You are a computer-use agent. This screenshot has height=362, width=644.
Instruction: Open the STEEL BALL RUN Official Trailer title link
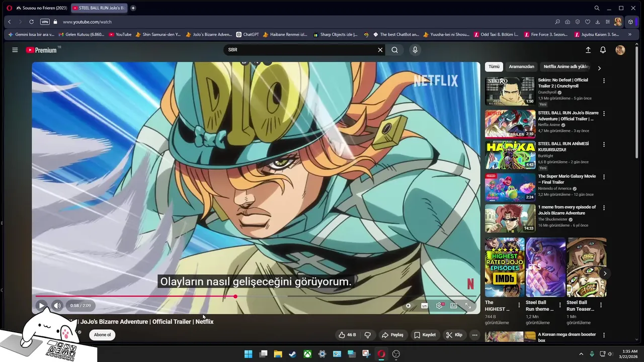tap(568, 116)
